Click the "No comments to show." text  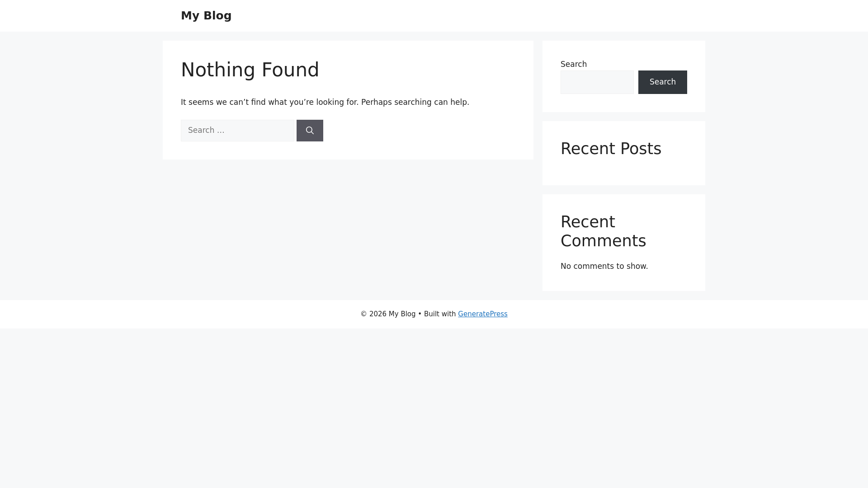pos(604,266)
